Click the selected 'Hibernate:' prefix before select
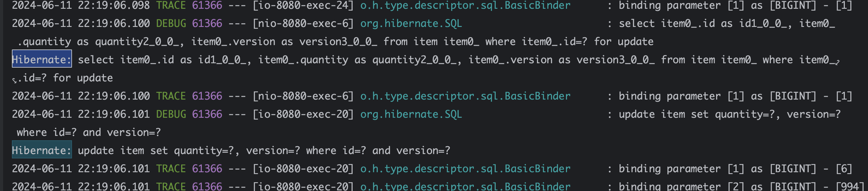This screenshot has width=868, height=191. 42,59
